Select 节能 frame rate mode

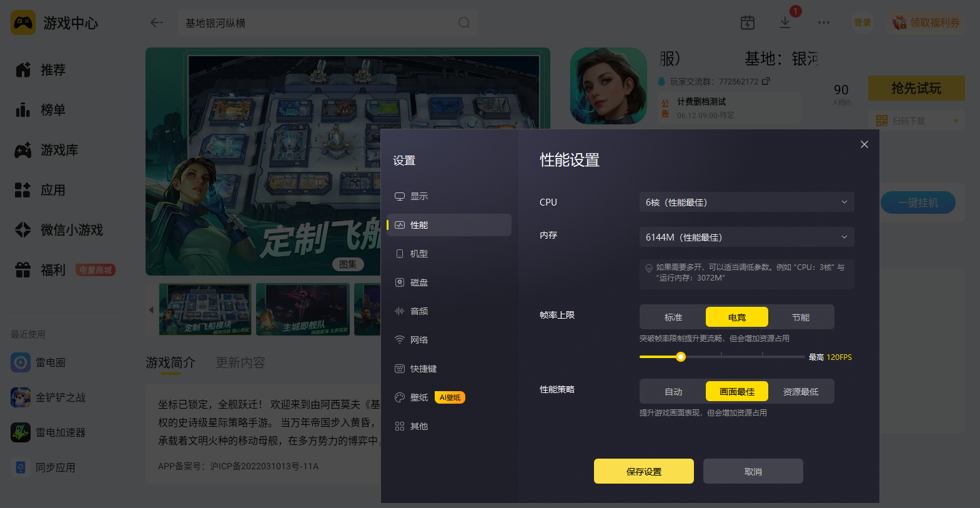tap(801, 317)
